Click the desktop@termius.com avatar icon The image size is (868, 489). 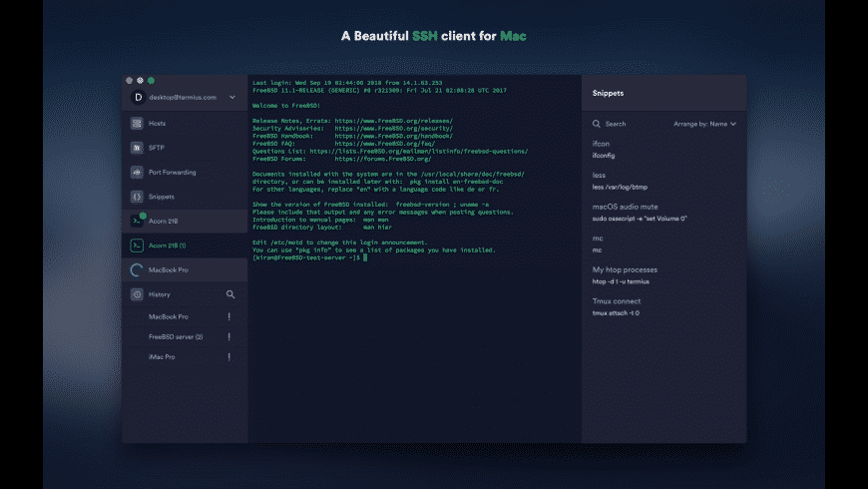coord(138,98)
